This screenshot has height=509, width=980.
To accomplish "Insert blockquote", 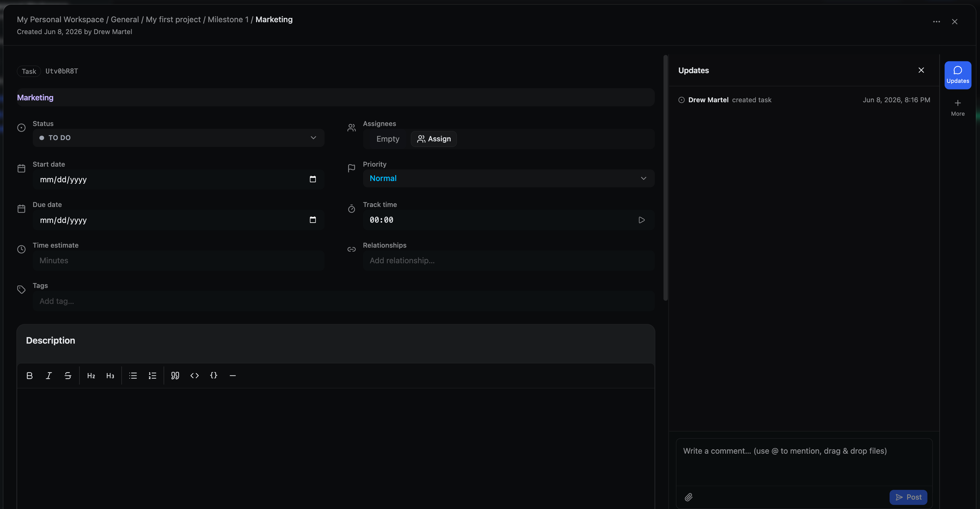I will (175, 375).
